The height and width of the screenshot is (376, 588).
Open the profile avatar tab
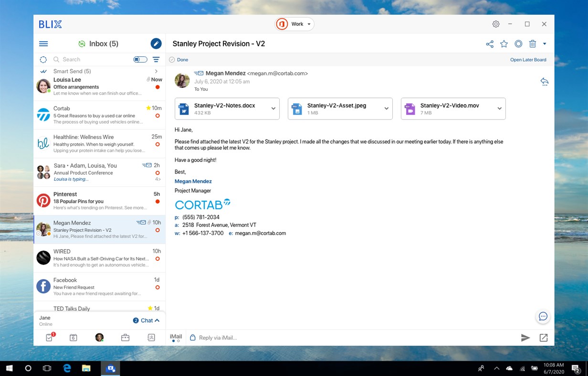point(99,338)
